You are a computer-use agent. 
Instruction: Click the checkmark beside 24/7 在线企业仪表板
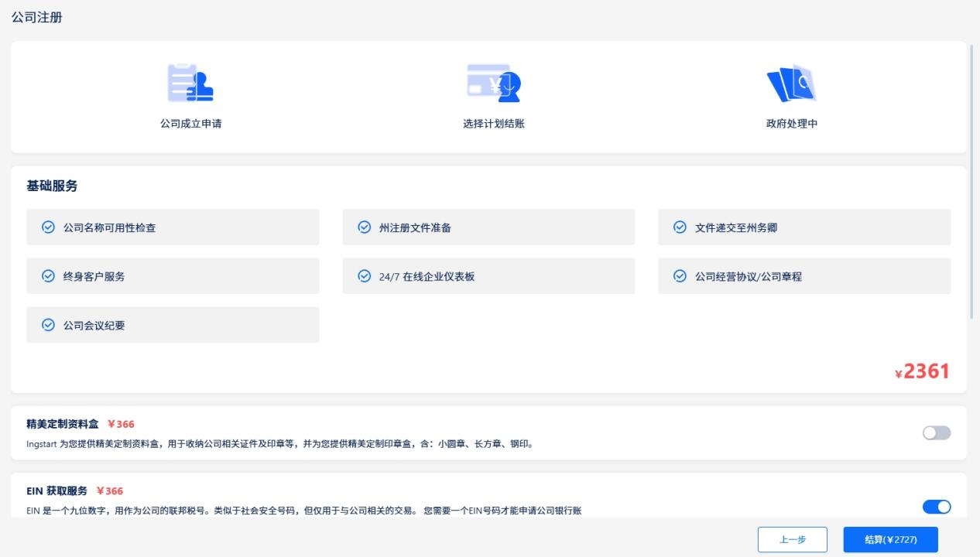point(364,275)
